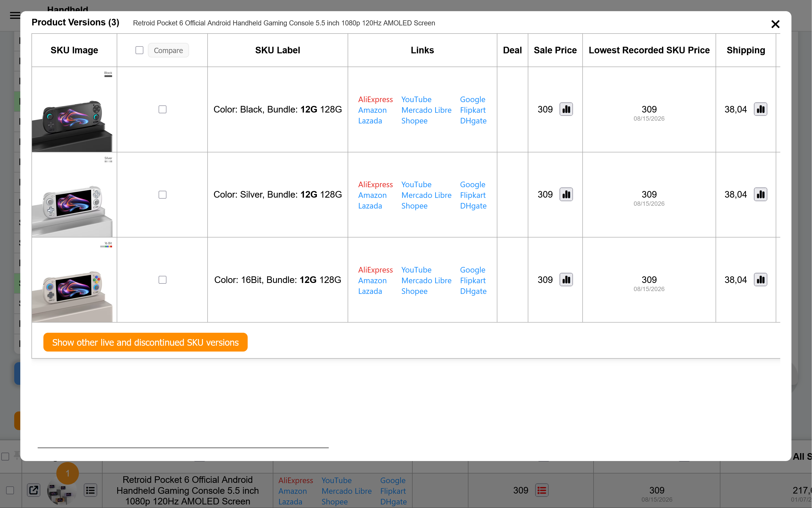Open the AliExpress link for the 16Bit SKU
812x508 pixels.
point(375,270)
